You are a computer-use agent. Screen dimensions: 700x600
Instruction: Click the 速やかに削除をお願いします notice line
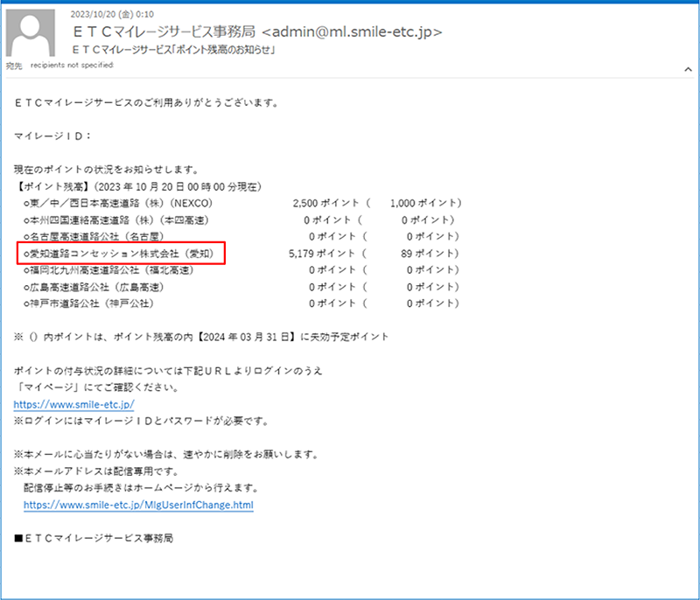pos(166,455)
